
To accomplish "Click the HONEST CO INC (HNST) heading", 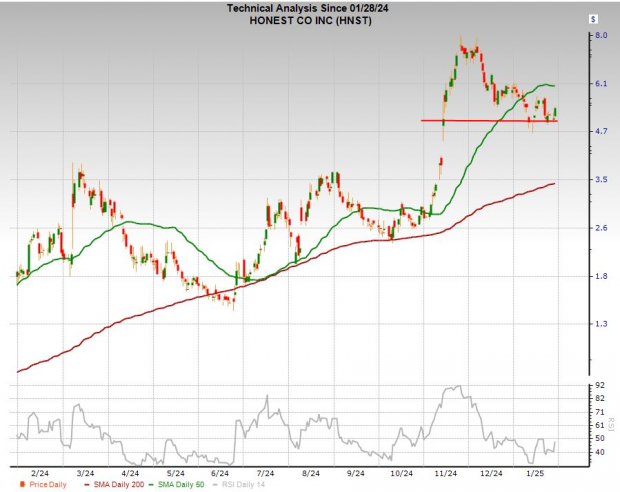I will [309, 20].
